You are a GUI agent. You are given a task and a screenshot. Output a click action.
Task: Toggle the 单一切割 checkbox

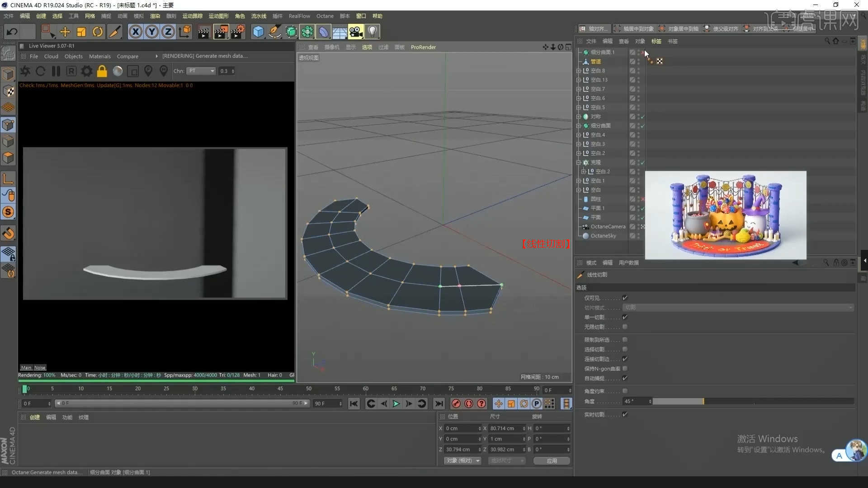pyautogui.click(x=625, y=317)
